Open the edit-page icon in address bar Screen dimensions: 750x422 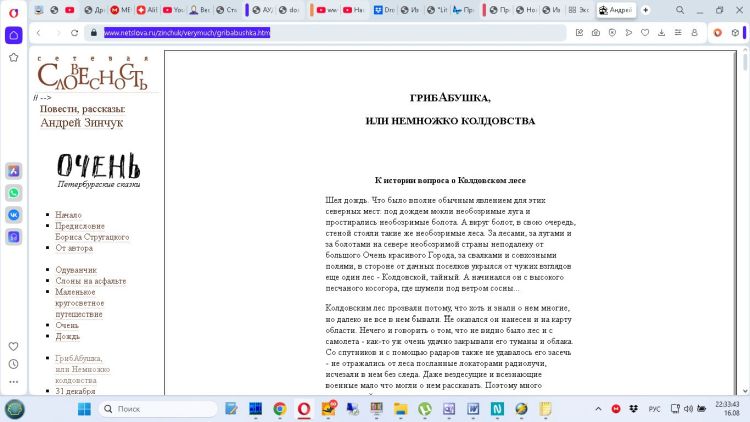coord(579,33)
